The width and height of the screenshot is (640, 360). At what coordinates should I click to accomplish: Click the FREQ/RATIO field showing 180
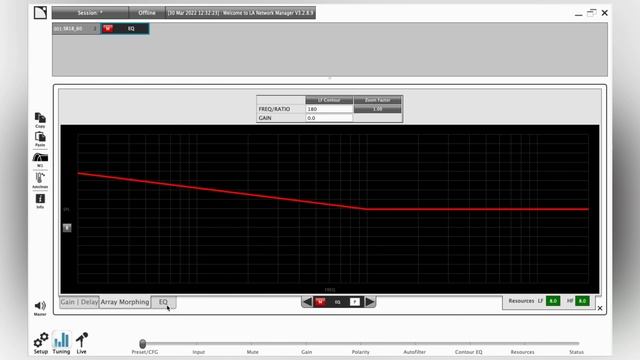click(329, 109)
